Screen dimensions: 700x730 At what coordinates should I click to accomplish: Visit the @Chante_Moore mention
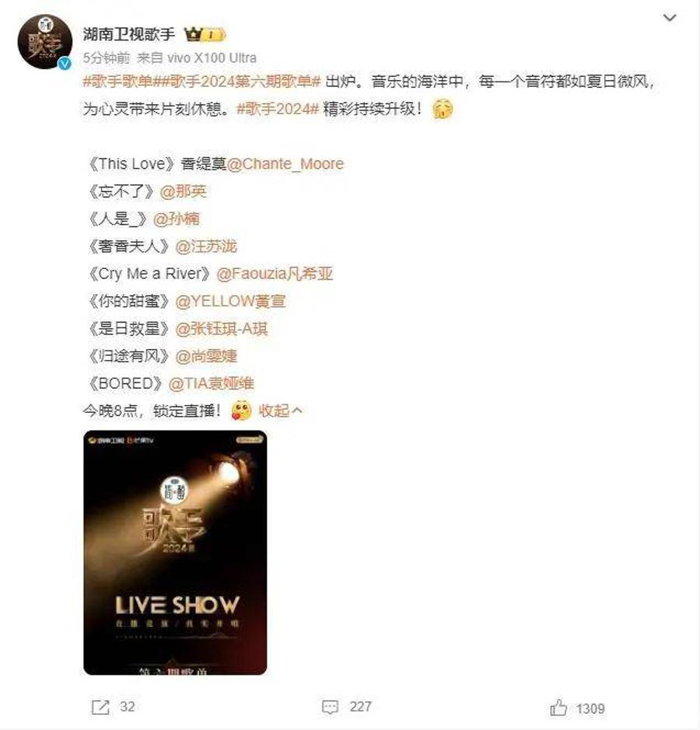coord(285,164)
